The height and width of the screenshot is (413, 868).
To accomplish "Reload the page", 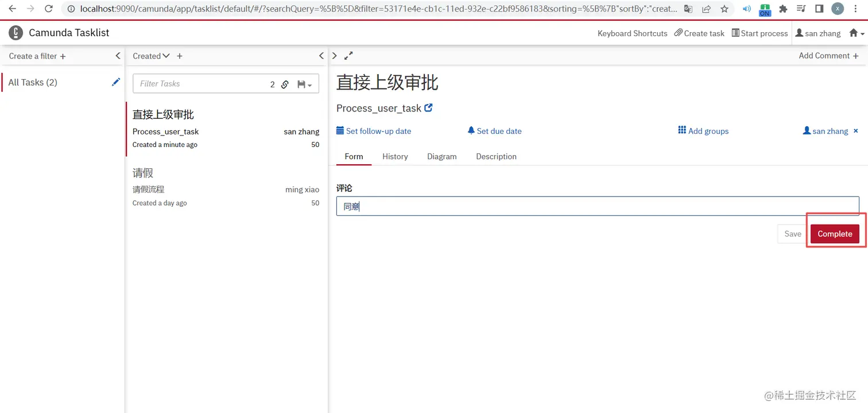I will (x=49, y=9).
